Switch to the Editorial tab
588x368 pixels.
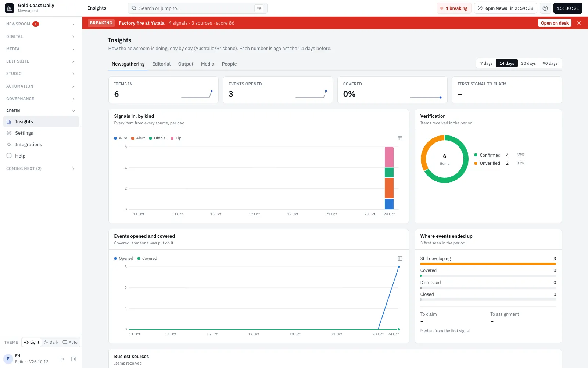tap(161, 64)
